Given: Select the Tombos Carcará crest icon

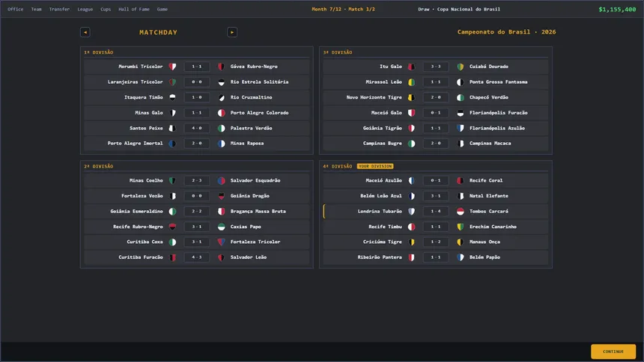Looking at the screenshot, I should coord(460,212).
